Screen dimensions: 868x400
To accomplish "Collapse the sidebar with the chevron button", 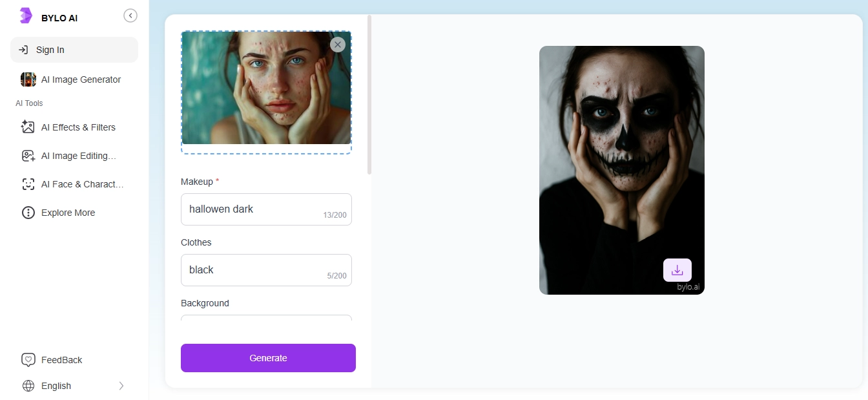I will [x=130, y=15].
